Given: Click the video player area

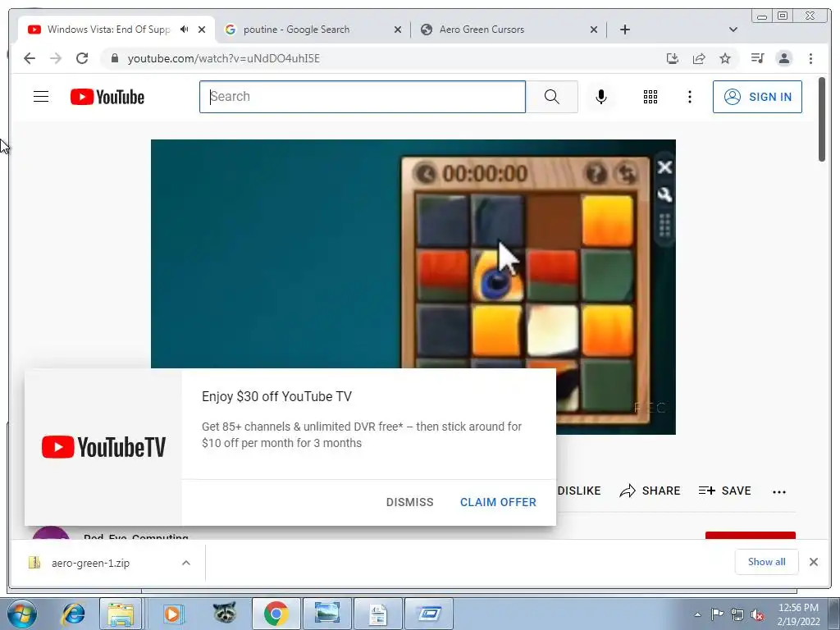Looking at the screenshot, I should click(x=413, y=254).
